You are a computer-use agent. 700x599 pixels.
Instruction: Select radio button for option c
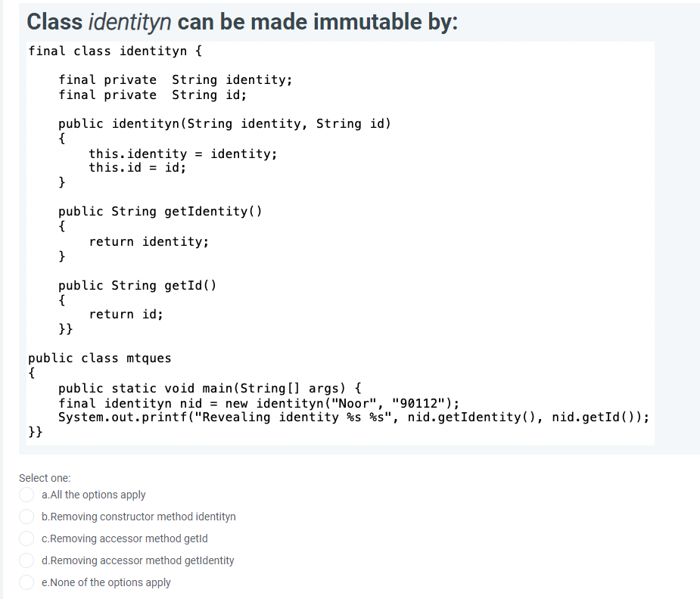(x=26, y=538)
